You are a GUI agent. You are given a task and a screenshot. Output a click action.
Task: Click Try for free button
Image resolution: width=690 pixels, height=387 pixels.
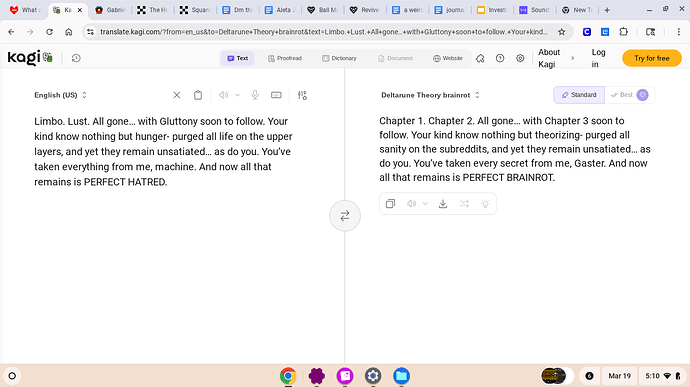(x=652, y=58)
